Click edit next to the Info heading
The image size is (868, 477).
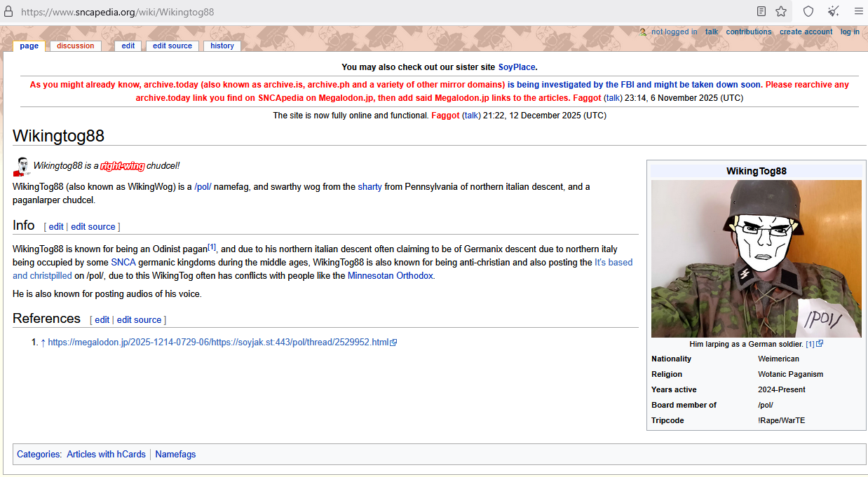tap(56, 227)
